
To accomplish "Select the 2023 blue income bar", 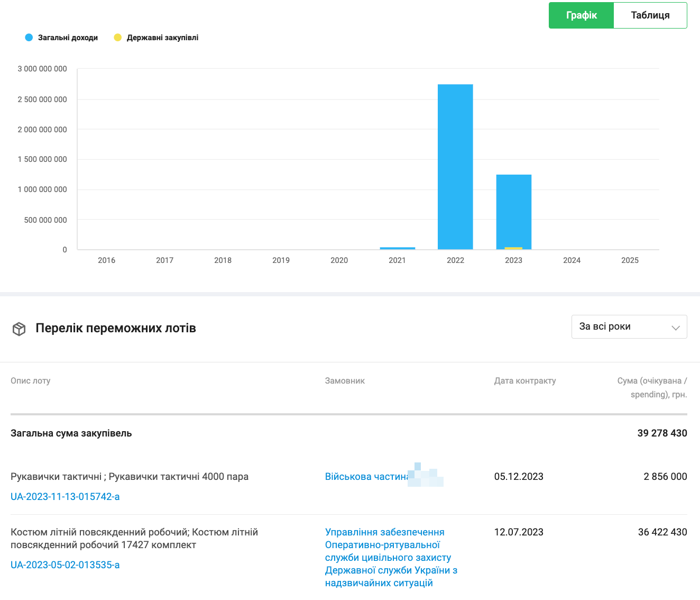I will 513,211.
